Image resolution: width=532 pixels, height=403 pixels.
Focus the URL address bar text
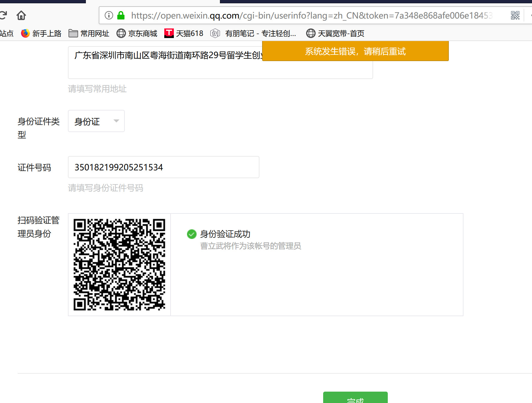pyautogui.click(x=311, y=15)
